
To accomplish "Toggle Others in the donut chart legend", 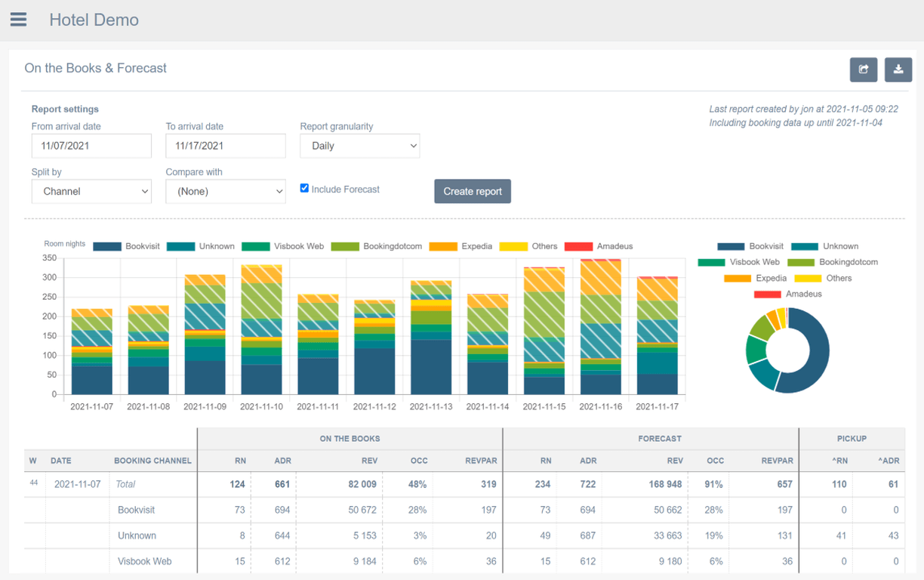I will point(821,278).
